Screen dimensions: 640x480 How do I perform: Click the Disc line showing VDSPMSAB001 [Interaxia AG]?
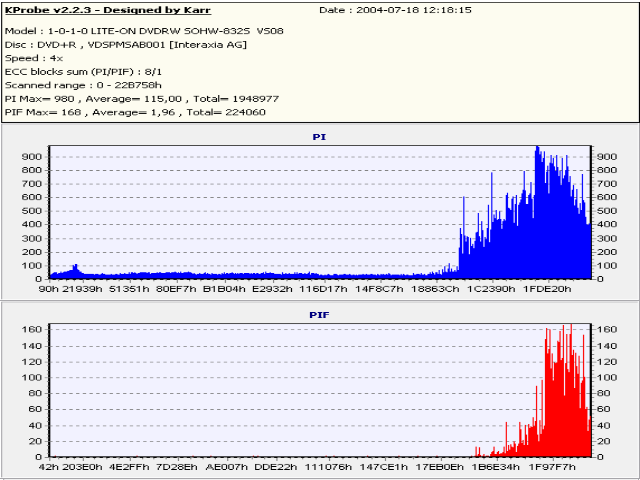click(x=126, y=44)
